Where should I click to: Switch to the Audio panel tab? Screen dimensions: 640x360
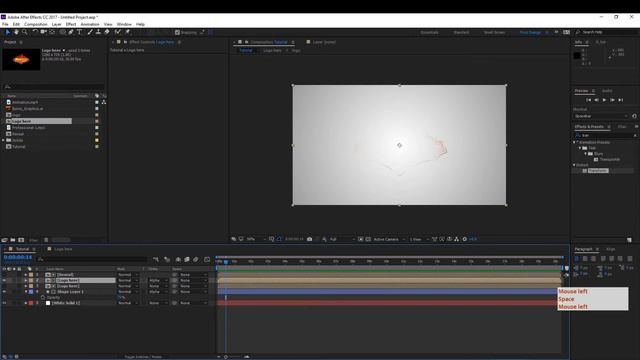click(607, 91)
